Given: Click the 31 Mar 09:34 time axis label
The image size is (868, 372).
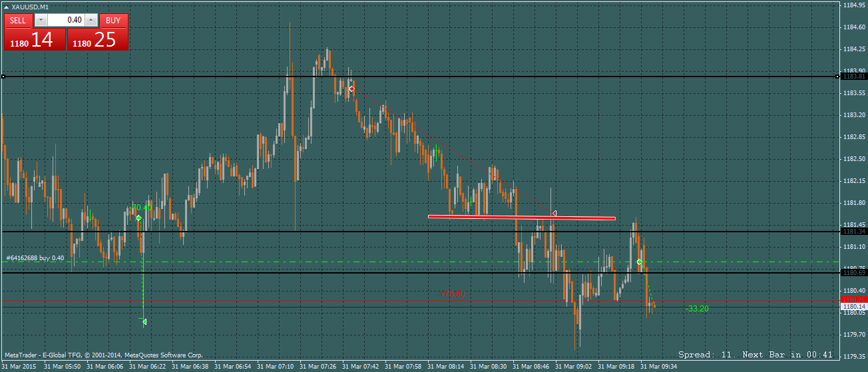Looking at the screenshot, I should tap(659, 366).
